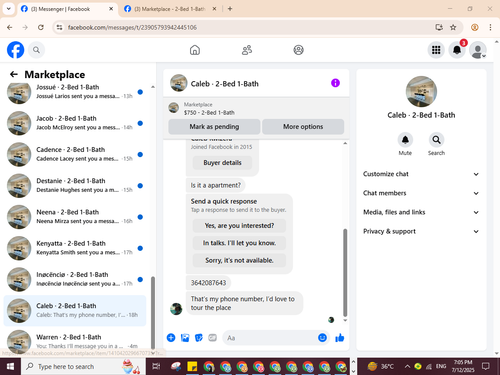Open Task View on the taskbar
This screenshot has width=500, height=375.
pyautogui.click(x=156, y=366)
